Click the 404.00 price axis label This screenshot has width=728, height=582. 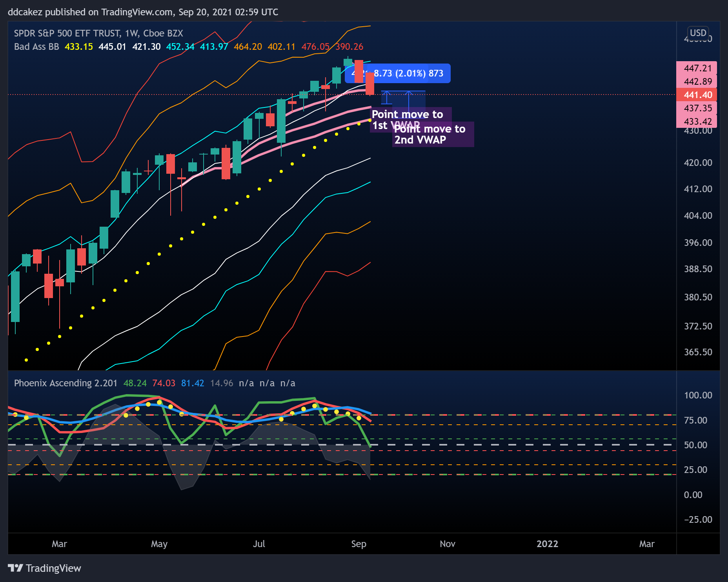click(698, 216)
